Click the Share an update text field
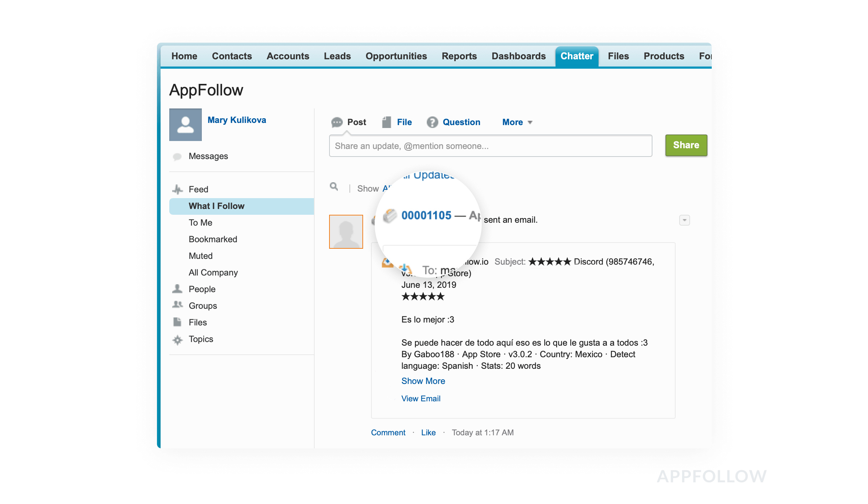This screenshot has width=868, height=504. [x=490, y=146]
